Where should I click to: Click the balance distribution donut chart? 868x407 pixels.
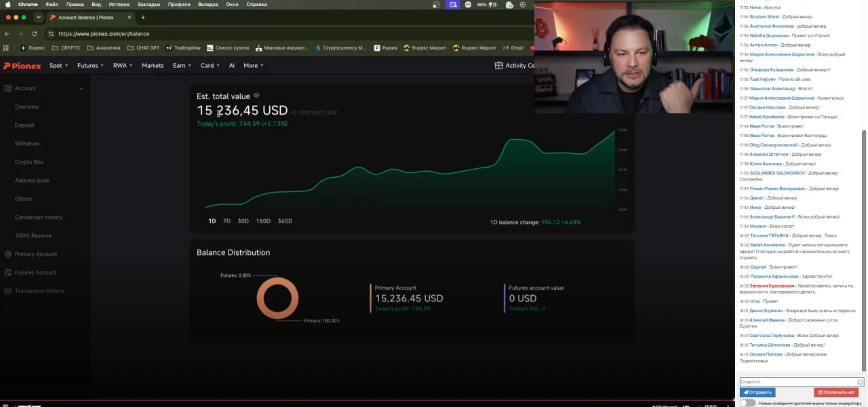(x=277, y=298)
